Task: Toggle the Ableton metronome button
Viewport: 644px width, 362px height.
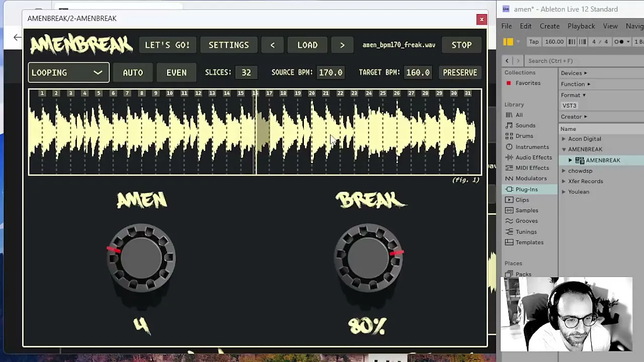Action: pos(619,42)
